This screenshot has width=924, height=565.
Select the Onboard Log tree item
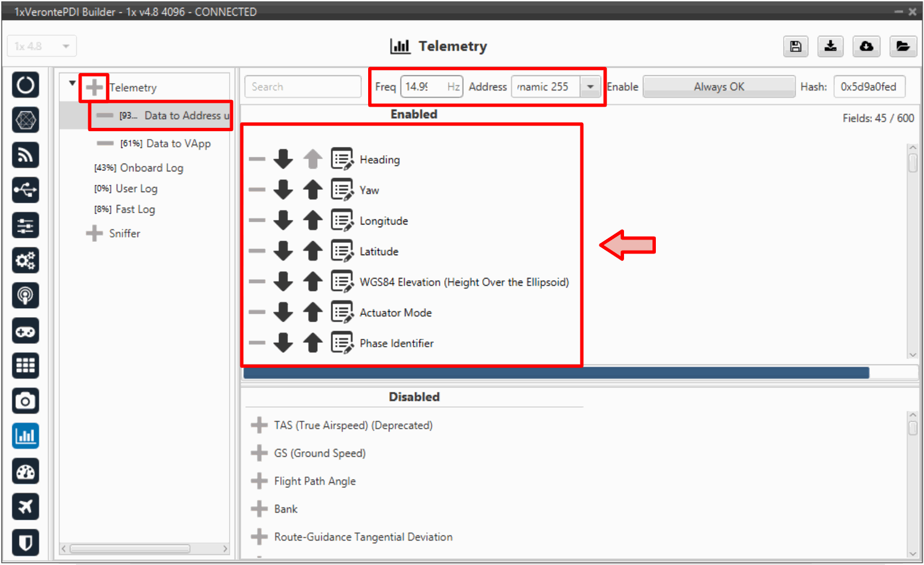pyautogui.click(x=151, y=167)
